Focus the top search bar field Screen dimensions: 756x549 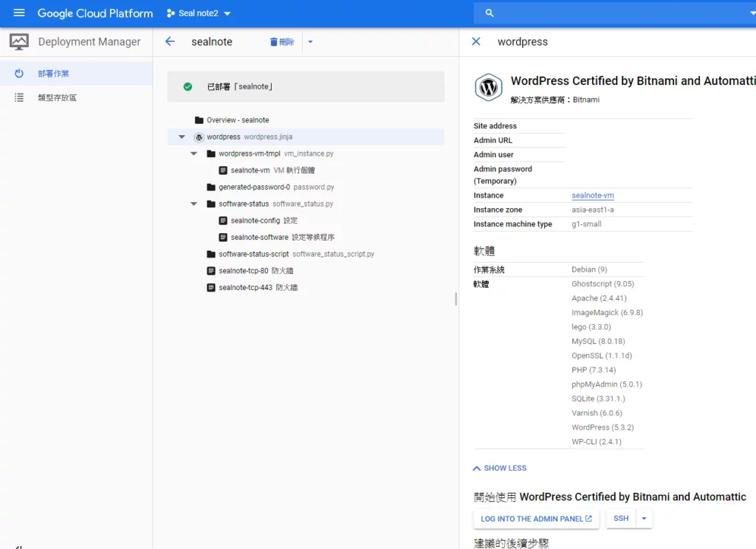tap(615, 13)
